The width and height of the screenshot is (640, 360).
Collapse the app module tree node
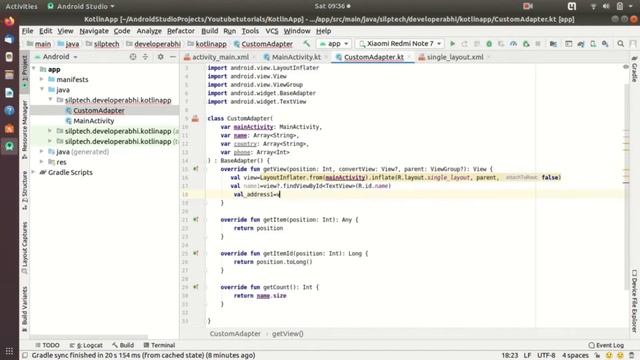[x=34, y=69]
